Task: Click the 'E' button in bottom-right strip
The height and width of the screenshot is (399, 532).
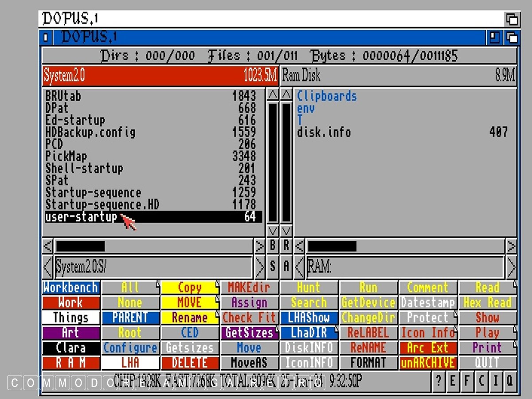Action: 453,381
